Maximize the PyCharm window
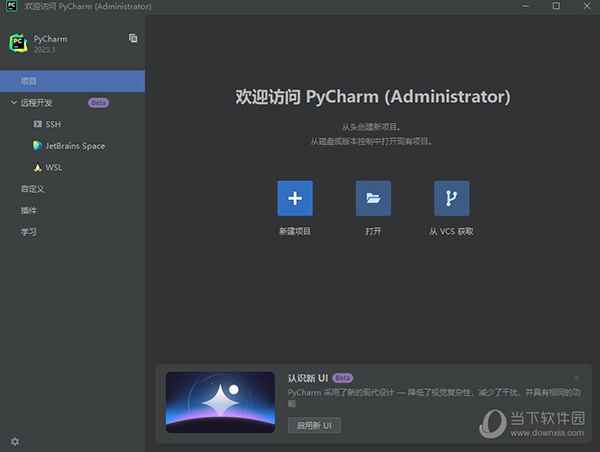600x452 pixels. coord(556,6)
